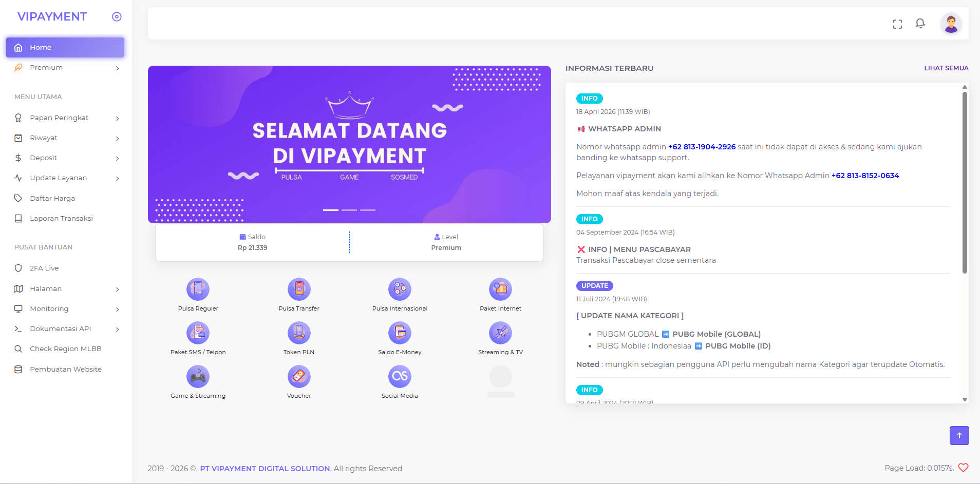The image size is (980, 484).
Task: Expand the Papan Peringkat chevron
Action: [x=118, y=118]
